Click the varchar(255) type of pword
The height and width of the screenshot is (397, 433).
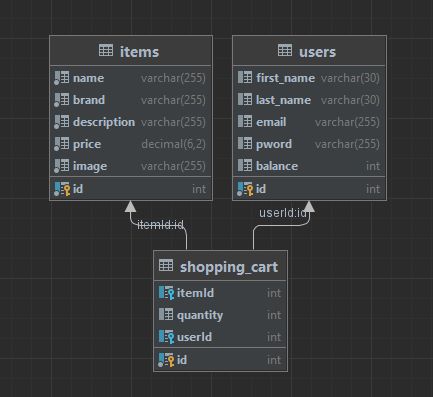[347, 144]
